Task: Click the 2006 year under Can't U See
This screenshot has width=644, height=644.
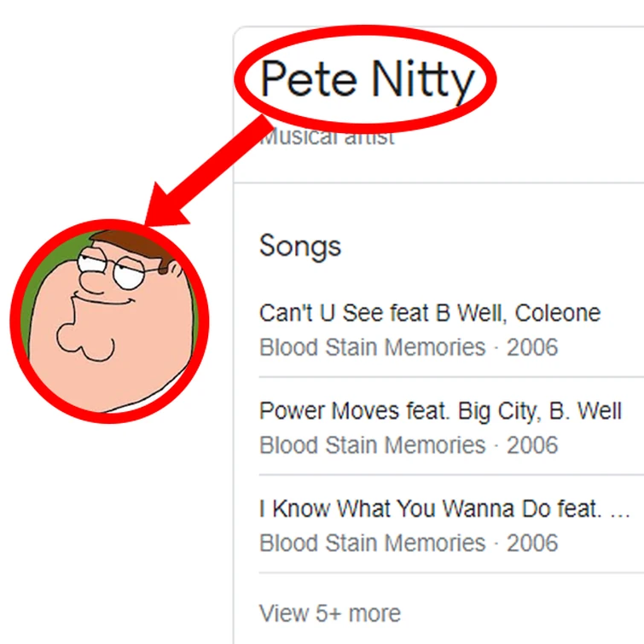Action: [532, 347]
